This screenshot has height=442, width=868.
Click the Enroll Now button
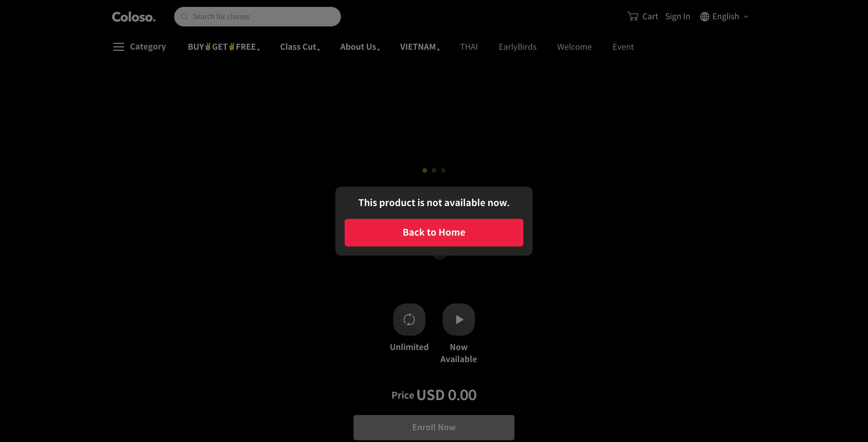[434, 427]
